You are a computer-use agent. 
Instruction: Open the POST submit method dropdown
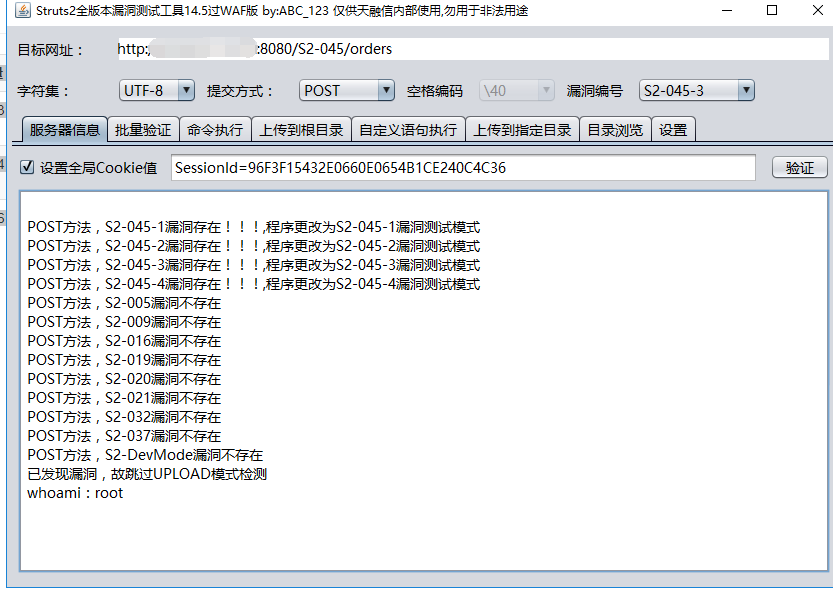pyautogui.click(x=346, y=90)
